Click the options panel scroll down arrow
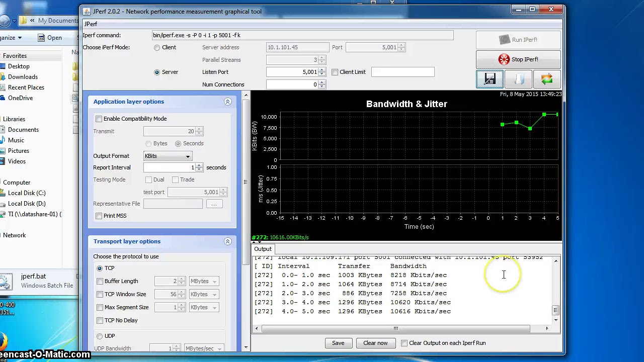The image size is (644, 362). tap(246, 347)
